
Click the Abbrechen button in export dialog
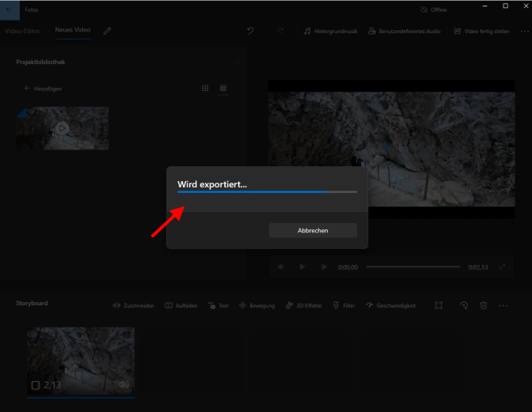click(313, 230)
